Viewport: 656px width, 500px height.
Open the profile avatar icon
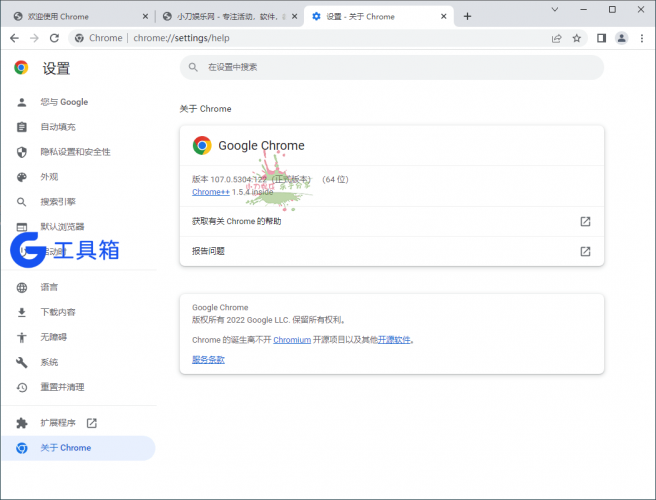[622, 38]
